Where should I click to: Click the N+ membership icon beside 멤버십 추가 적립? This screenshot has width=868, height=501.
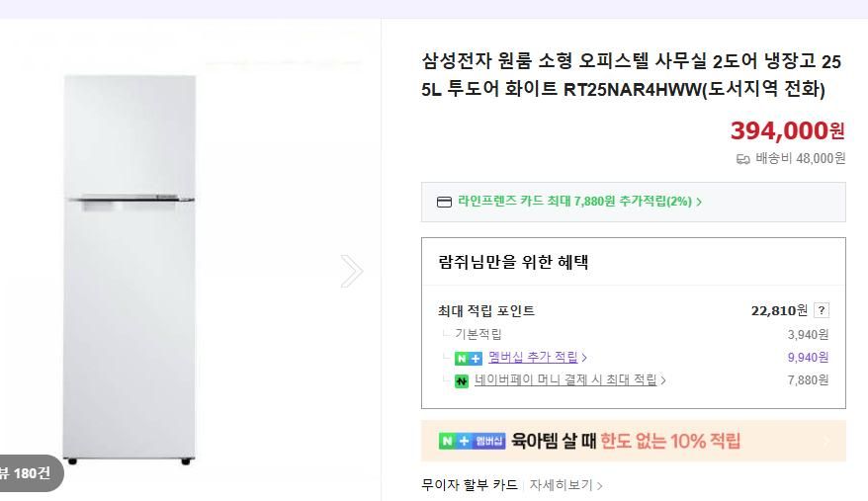469,358
